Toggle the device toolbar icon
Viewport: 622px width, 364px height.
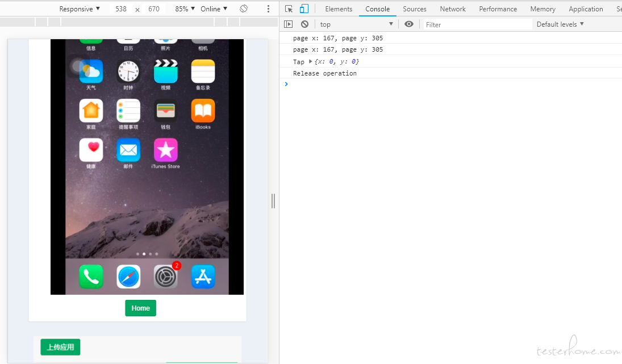click(x=304, y=9)
